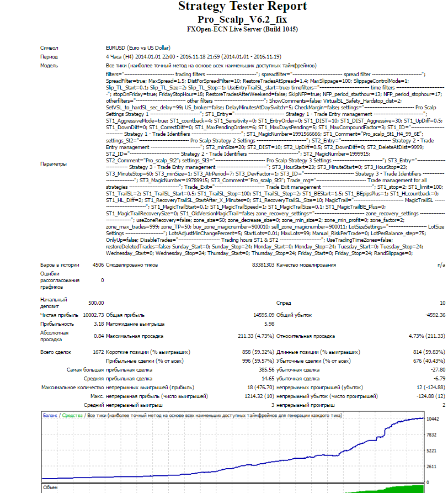Select the profit factor value '3.18'
Screen dimensions: 448x493
click(x=99, y=324)
